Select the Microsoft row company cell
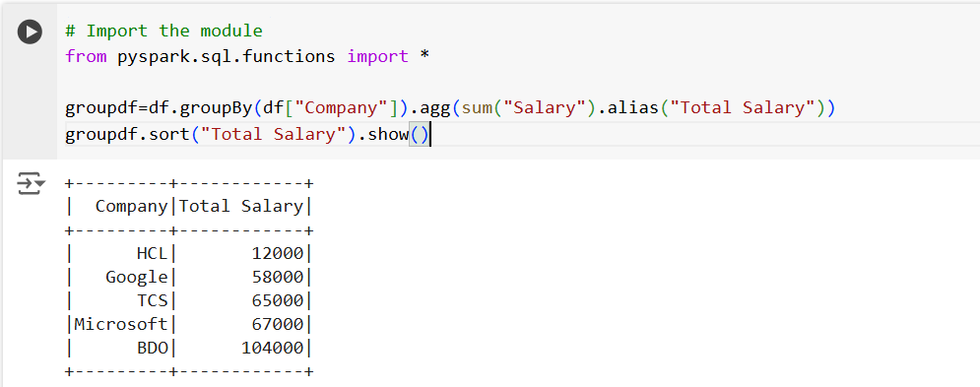The image size is (980, 387). click(x=121, y=324)
